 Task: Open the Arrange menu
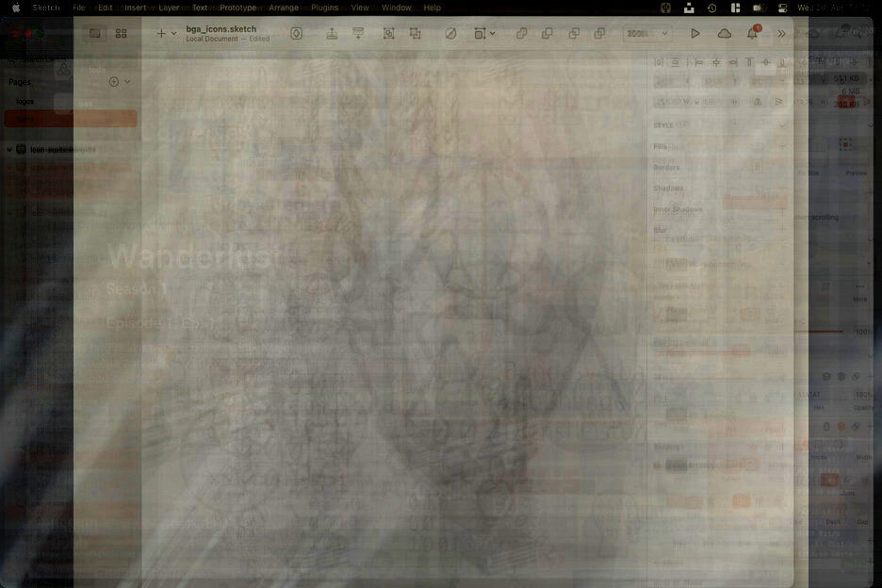coord(284,8)
